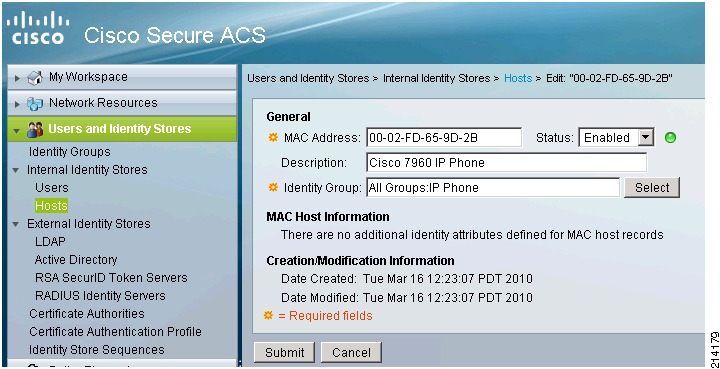Image resolution: width=720 pixels, height=369 pixels.
Task: Expand the My Workspace section arrow
Action: [x=17, y=78]
